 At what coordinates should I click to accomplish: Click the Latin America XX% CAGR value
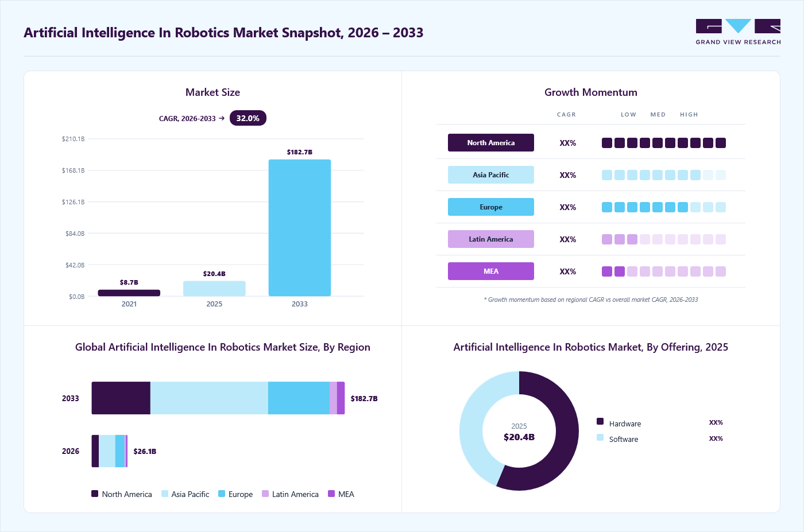tap(568, 239)
